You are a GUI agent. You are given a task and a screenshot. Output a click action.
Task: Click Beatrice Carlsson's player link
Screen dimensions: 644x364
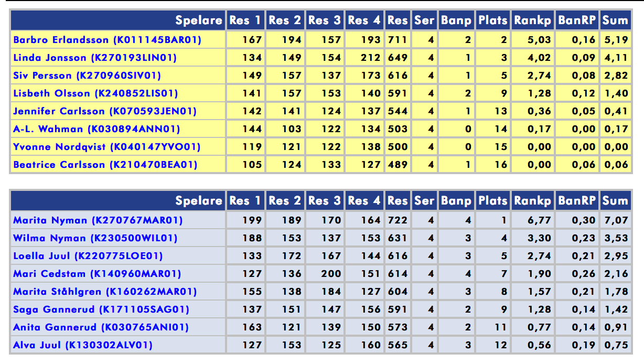pos(105,165)
